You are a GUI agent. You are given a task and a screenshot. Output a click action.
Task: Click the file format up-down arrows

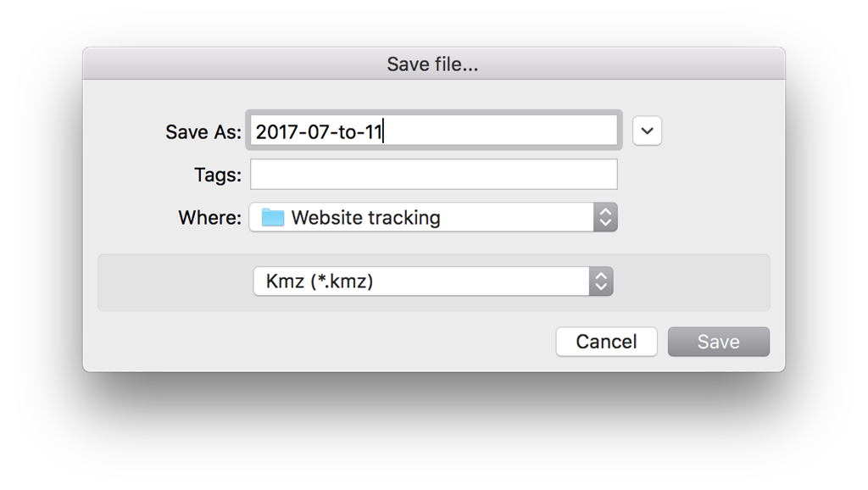(600, 281)
